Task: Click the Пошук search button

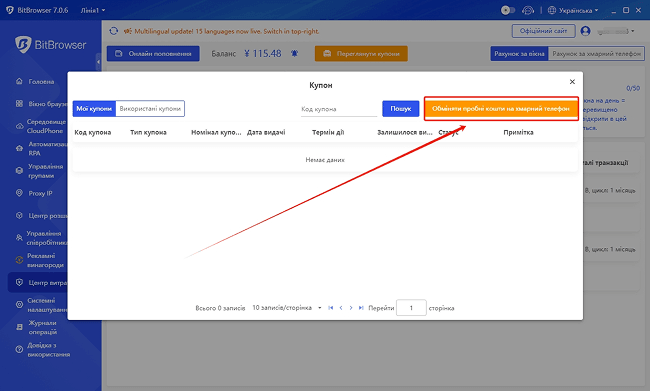Action: [400, 109]
